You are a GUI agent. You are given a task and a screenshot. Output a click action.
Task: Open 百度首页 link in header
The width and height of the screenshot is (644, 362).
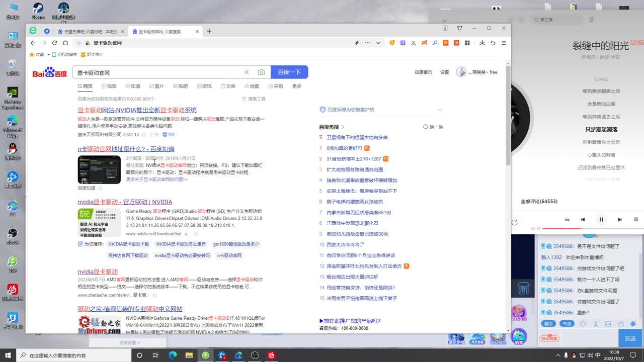pos(423,72)
